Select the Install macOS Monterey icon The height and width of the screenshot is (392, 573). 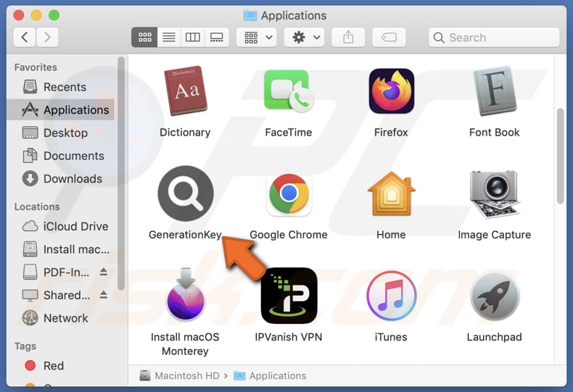[x=186, y=295]
